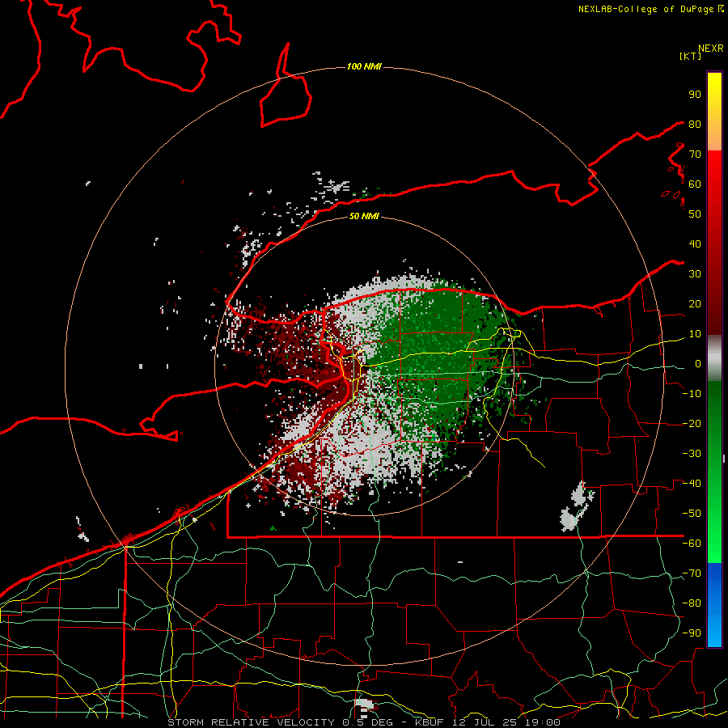This screenshot has width=728, height=728.
Task: Click the 70 value on the velocity scale
Action: (x=695, y=154)
